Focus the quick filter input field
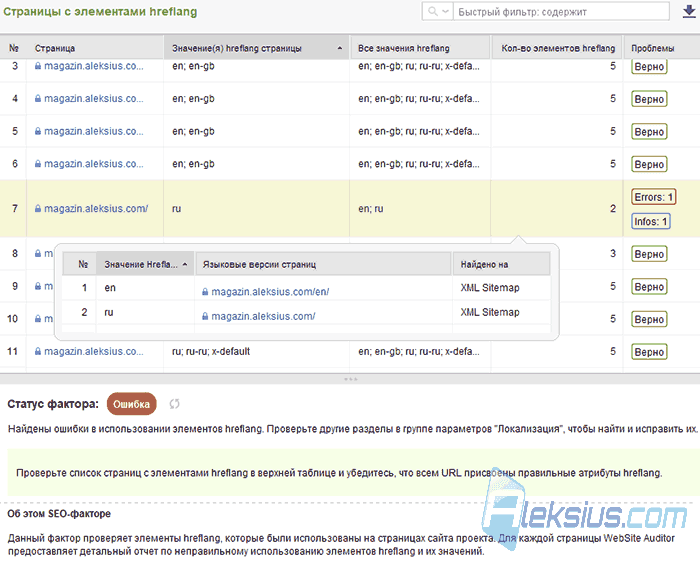The height and width of the screenshot is (562, 700). [561, 12]
